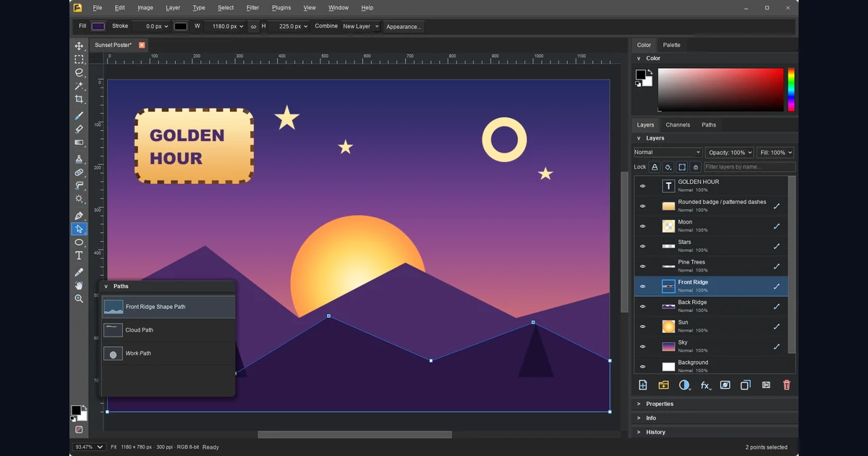
Task: Open the zoom level 93.47% dropdown
Action: click(89, 447)
